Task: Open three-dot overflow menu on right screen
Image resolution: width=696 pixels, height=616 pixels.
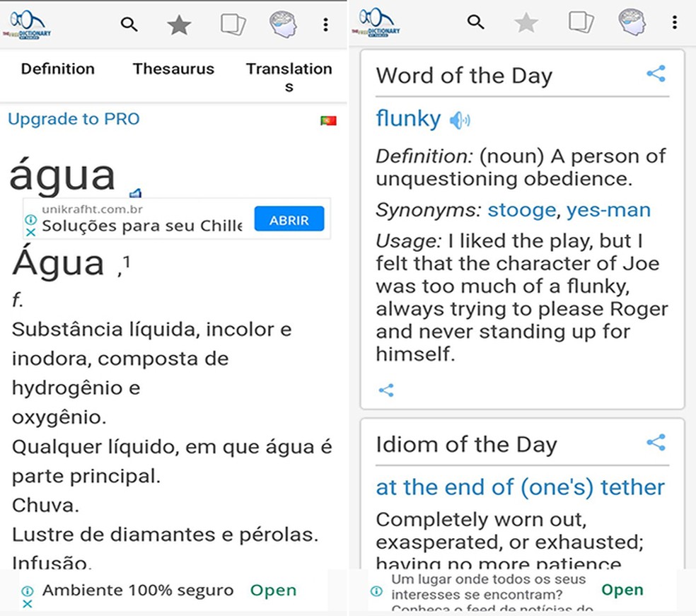Action: tap(674, 23)
